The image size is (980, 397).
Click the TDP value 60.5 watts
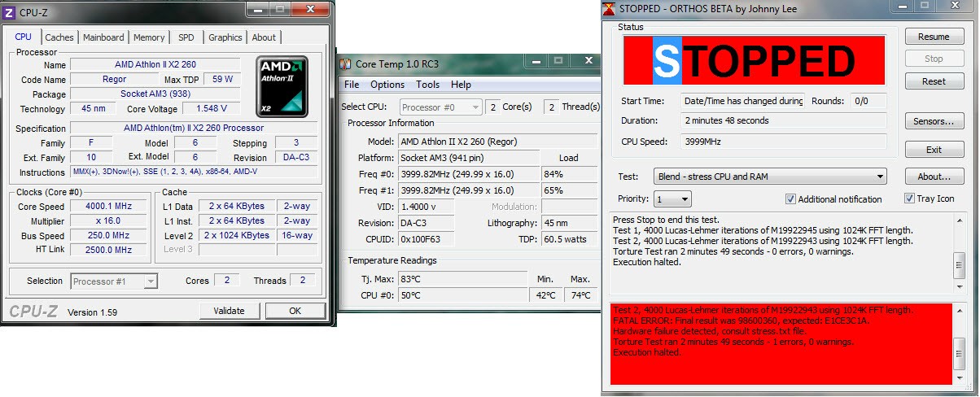click(569, 239)
